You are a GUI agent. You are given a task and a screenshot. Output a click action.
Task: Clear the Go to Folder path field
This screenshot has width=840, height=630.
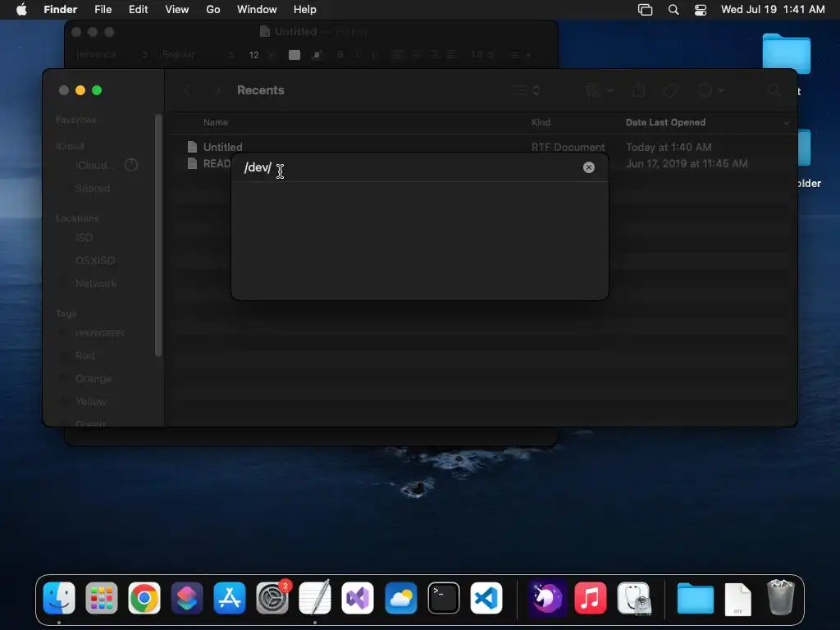coord(588,167)
